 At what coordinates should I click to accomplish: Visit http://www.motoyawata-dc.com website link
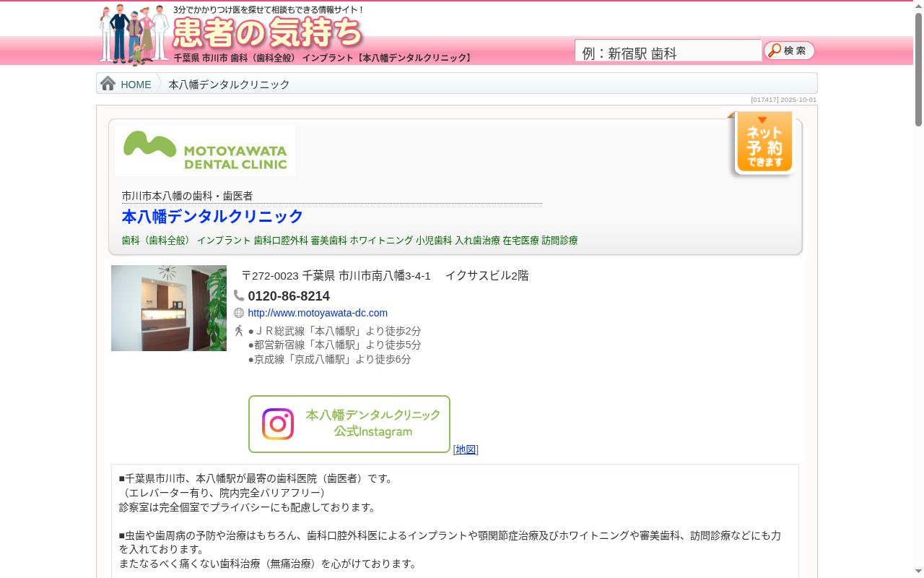[318, 313]
